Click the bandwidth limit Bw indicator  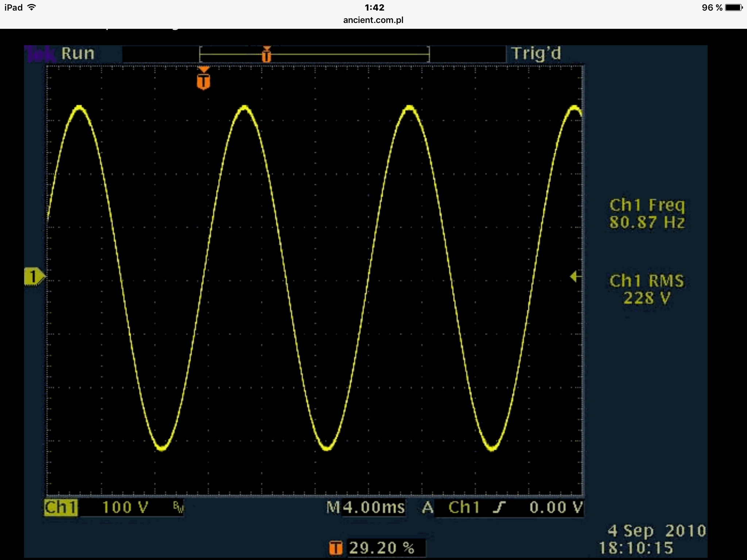pos(178,507)
